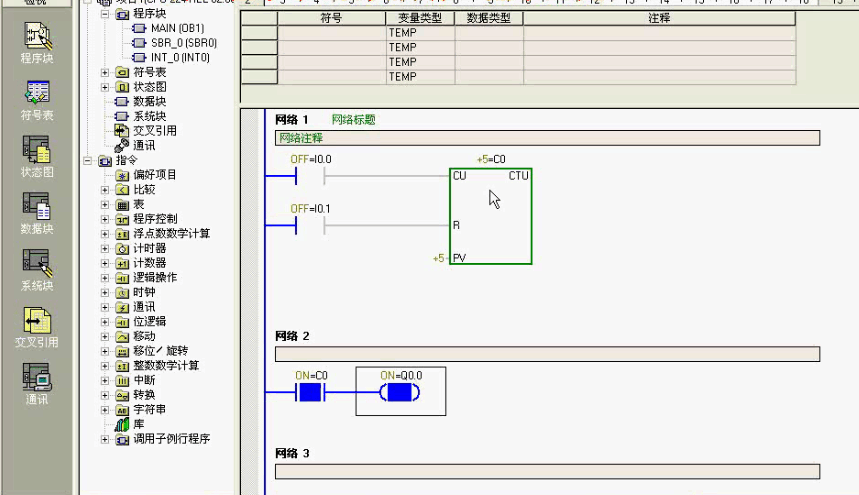Click the network 3 comment field
The width and height of the screenshot is (859, 495).
tap(547, 471)
